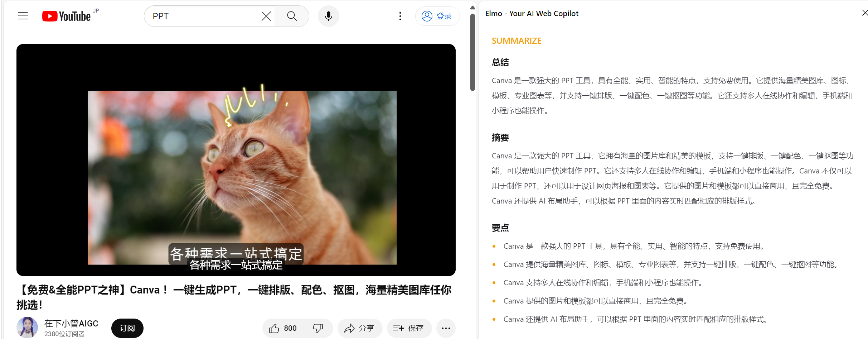Click bullet 'Canva 提供海量精美图库'
Viewport: 868px width, 339px height.
(x=672, y=264)
